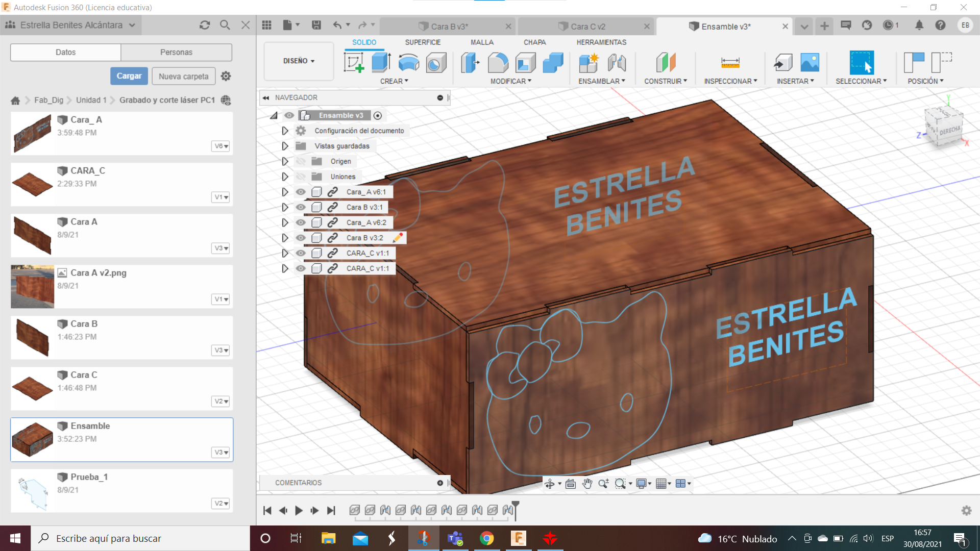
Task: Open the Press Pull tool
Action: [x=470, y=62]
